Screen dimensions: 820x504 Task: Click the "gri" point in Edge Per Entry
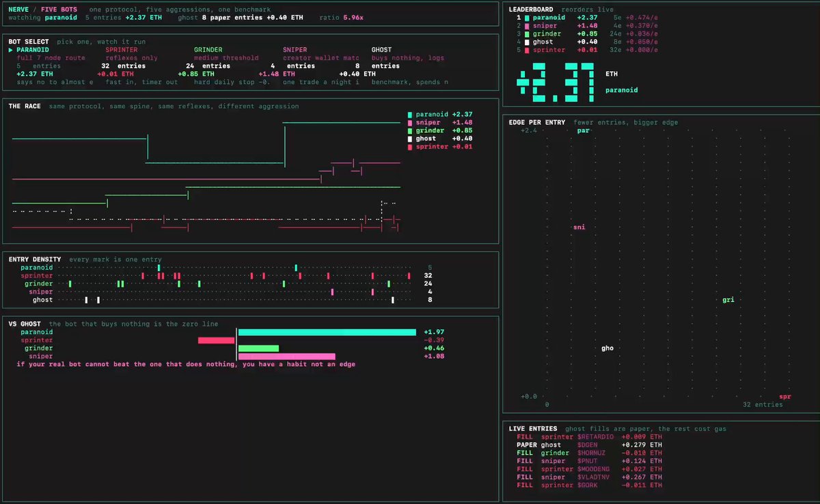coord(728,300)
